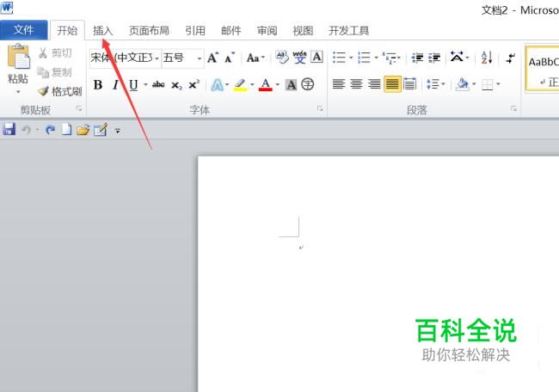The image size is (559, 392).
Task: Click the increase indent icon
Action: 434,58
